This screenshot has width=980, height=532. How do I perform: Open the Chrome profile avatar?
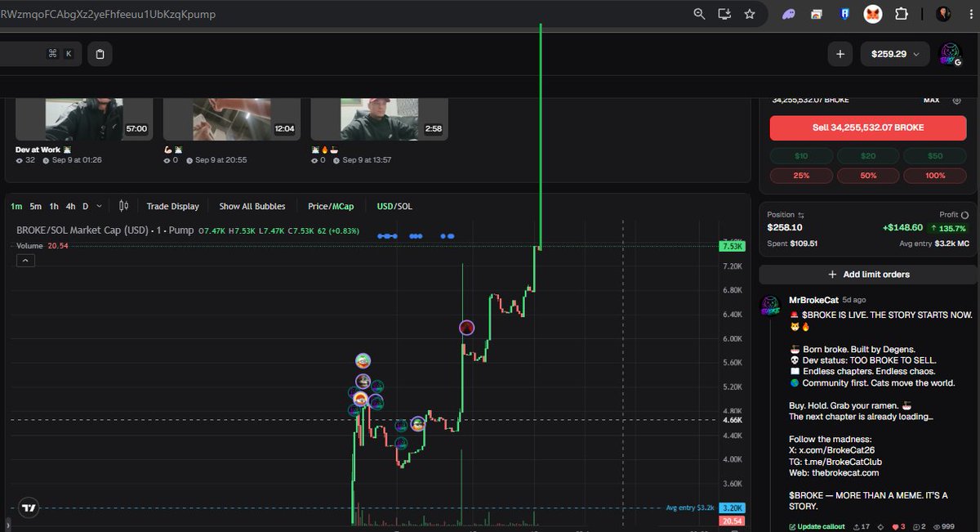pyautogui.click(x=943, y=14)
